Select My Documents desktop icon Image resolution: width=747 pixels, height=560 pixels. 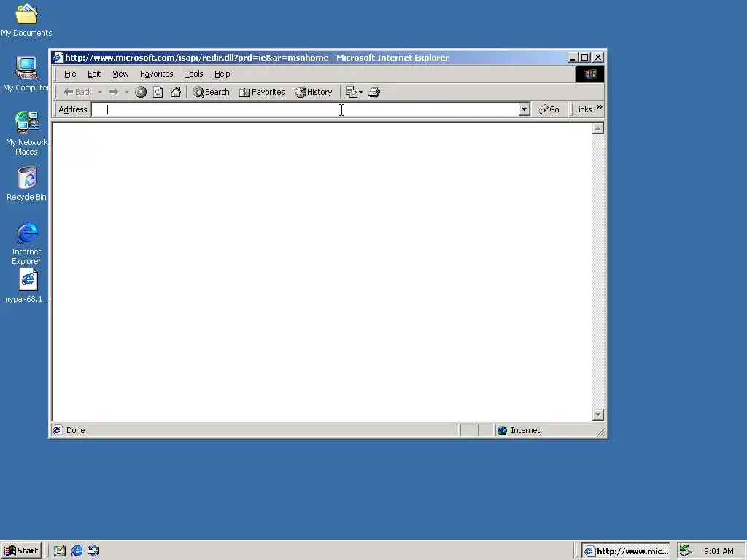pyautogui.click(x=26, y=20)
